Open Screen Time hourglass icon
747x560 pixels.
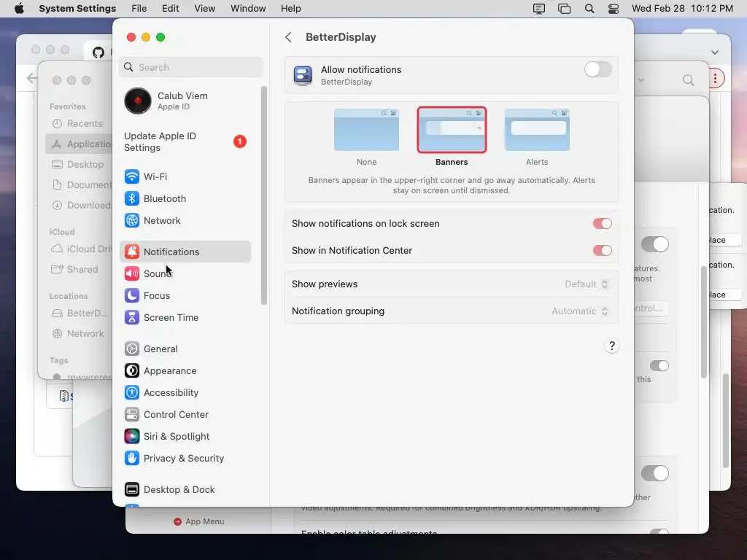coord(132,318)
